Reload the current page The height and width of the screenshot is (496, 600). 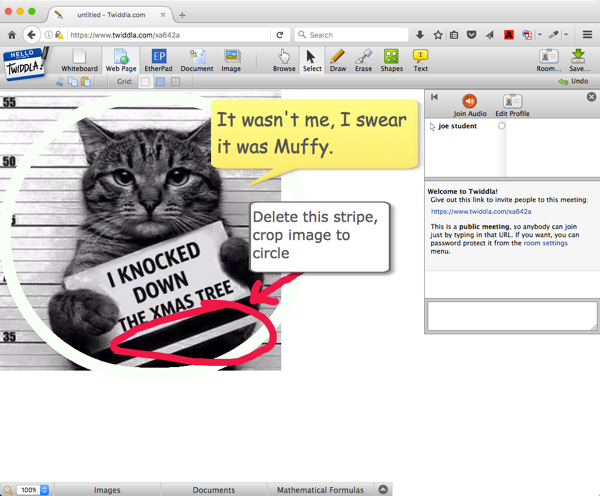click(x=280, y=35)
